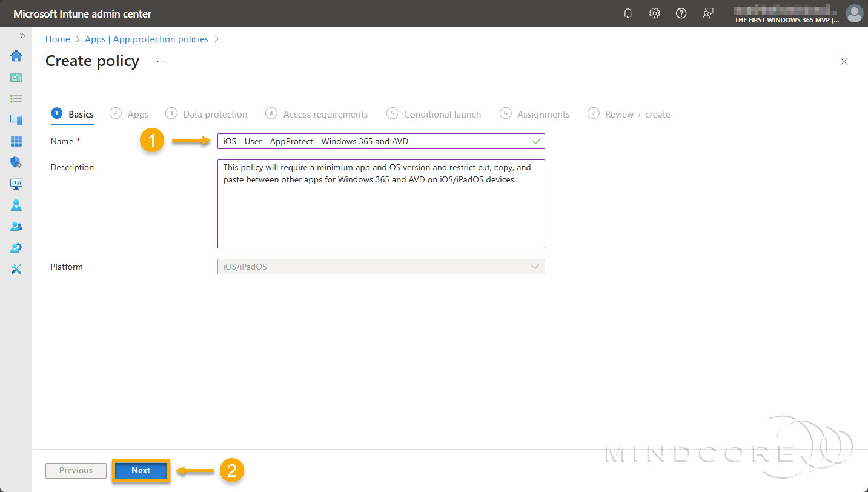This screenshot has height=492, width=868.
Task: Open portal settings gear
Action: 655,13
